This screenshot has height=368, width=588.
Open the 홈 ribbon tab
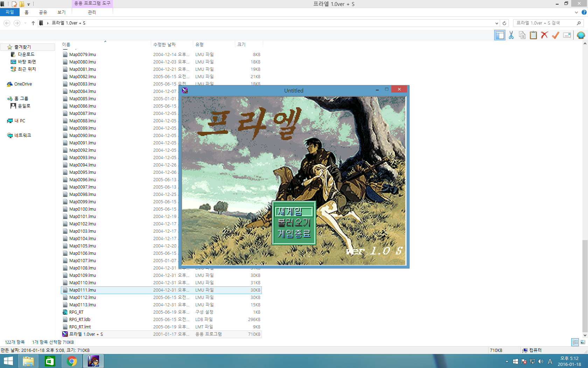pos(27,12)
